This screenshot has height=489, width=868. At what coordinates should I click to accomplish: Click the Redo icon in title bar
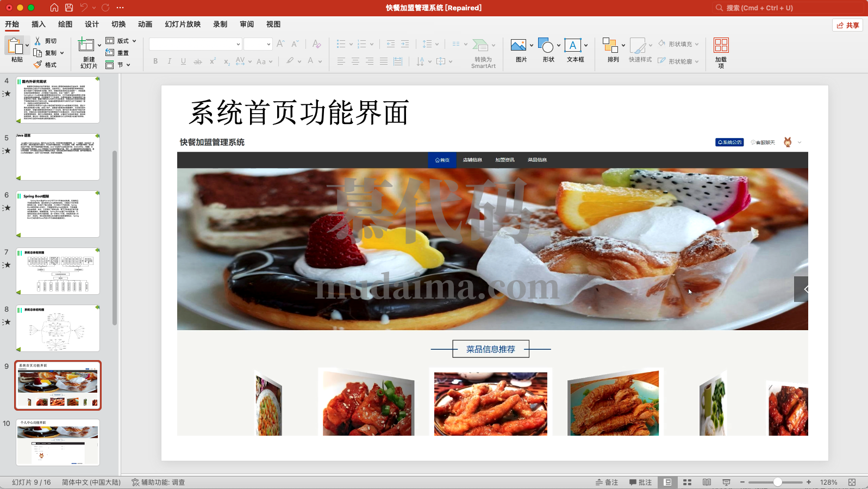pyautogui.click(x=105, y=8)
